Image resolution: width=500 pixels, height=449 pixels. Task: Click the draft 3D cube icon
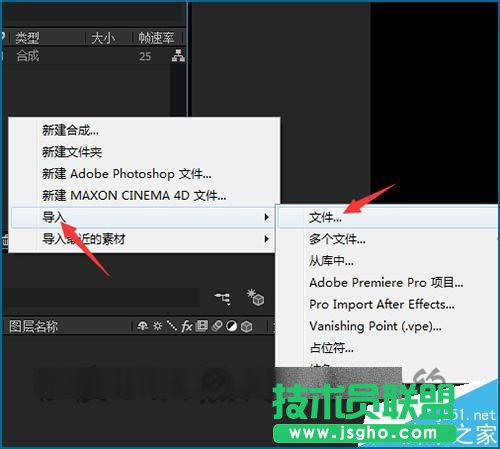[256, 297]
